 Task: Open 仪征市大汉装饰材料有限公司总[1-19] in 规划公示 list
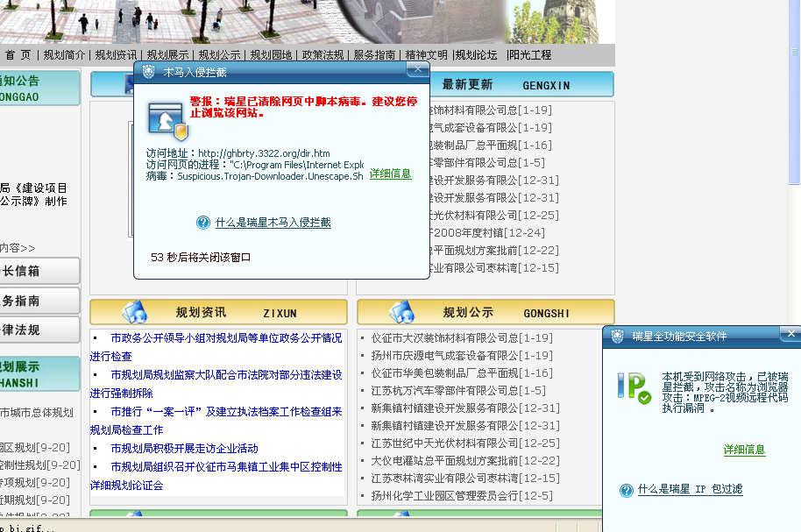coord(462,337)
